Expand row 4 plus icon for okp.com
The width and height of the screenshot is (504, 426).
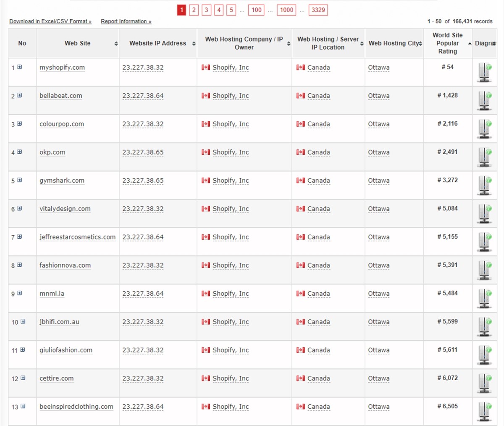click(x=19, y=152)
